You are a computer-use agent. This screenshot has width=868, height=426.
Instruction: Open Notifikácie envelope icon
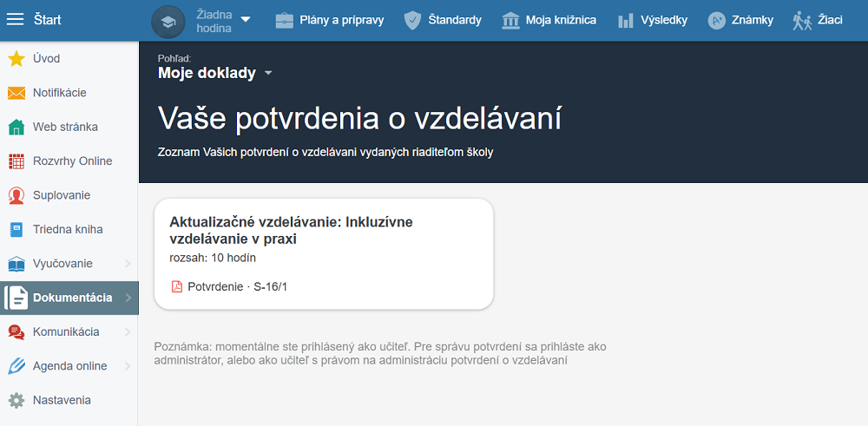pyautogui.click(x=16, y=93)
